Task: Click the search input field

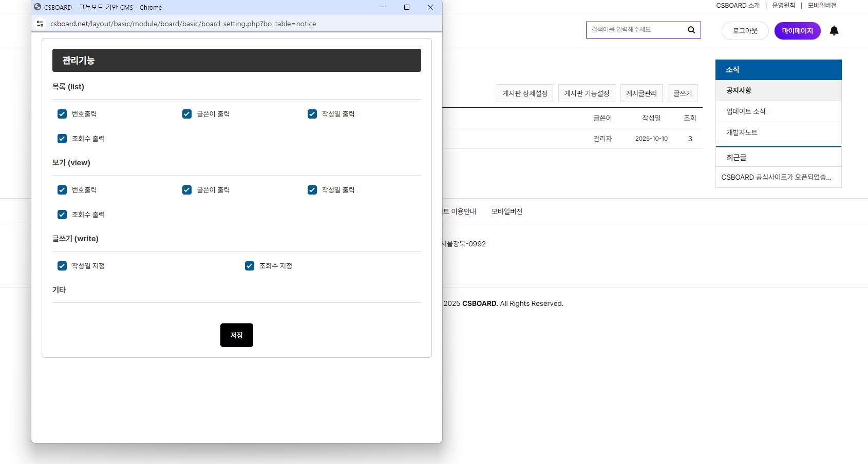Action: pos(636,30)
